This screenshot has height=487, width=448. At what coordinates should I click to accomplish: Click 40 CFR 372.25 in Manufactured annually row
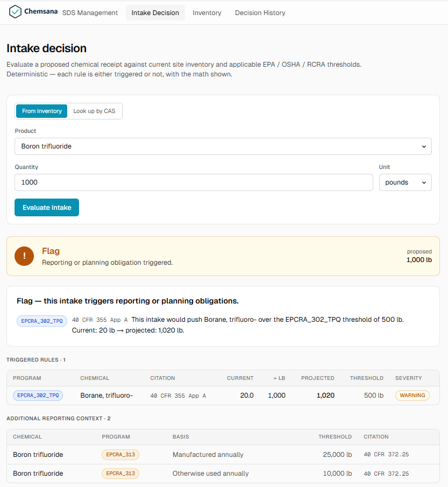[386, 454]
